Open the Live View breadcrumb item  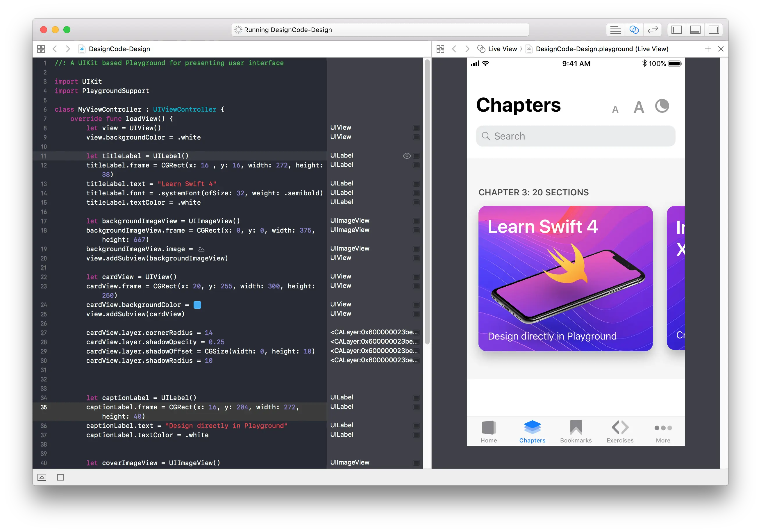501,49
